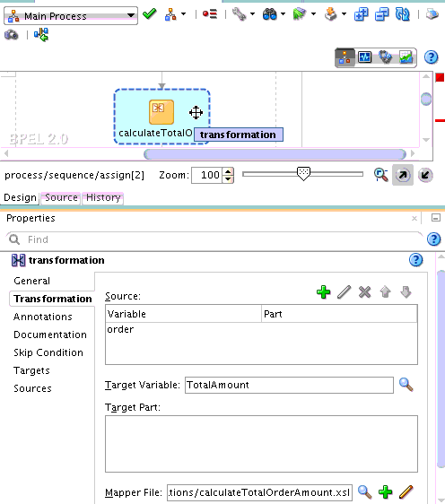Screen dimensions: 445x504
Task: Select the Transformation properties tab
Action: (52, 299)
